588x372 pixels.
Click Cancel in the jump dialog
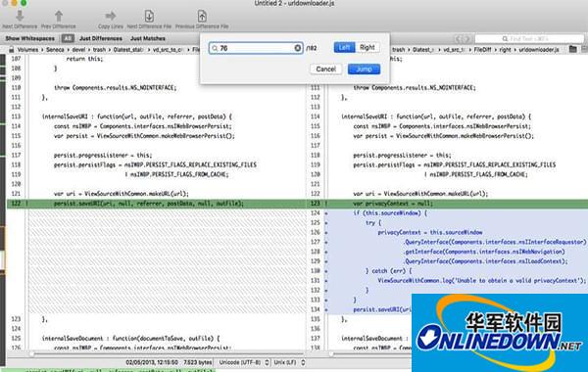point(326,69)
